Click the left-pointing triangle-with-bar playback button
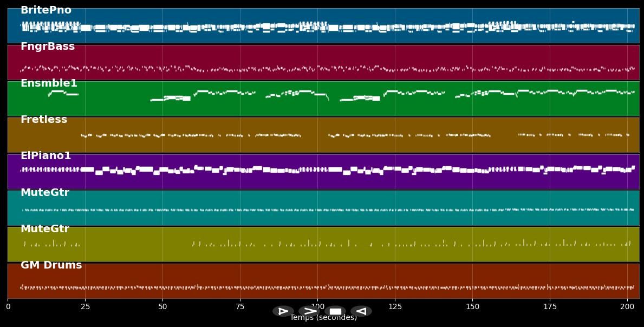 (361, 311)
